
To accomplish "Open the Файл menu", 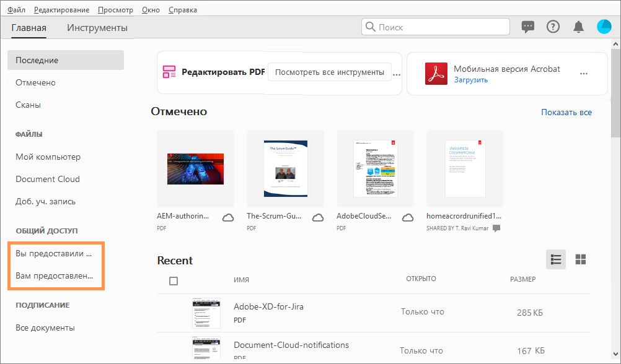I will 15,9.
